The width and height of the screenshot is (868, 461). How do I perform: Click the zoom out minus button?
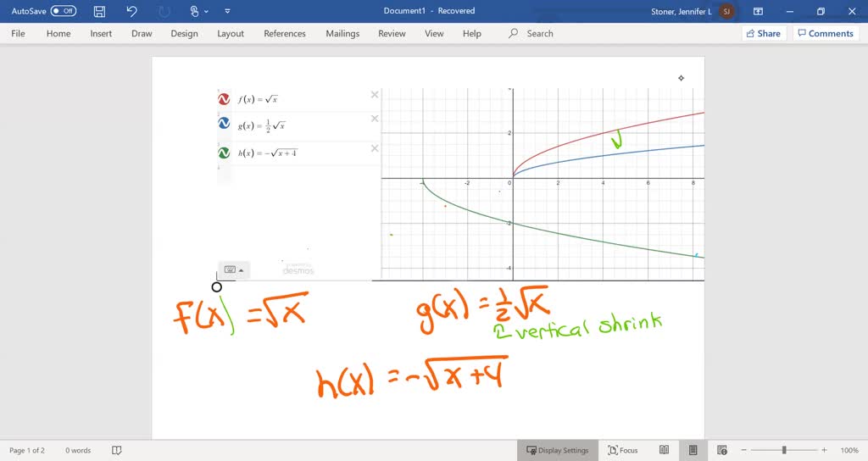(744, 450)
